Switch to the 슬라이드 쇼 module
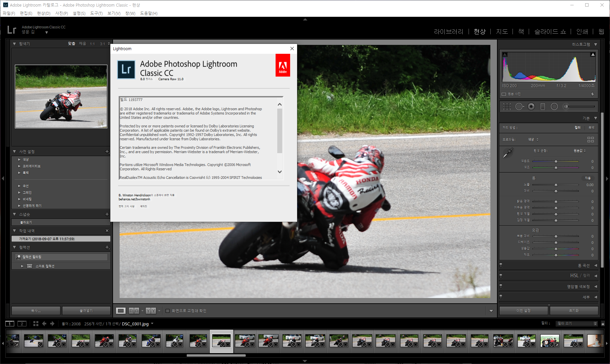The width and height of the screenshot is (610, 364). pos(550,32)
